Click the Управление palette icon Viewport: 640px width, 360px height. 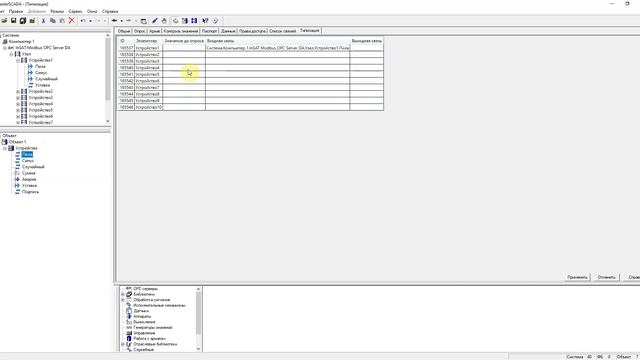click(129, 333)
